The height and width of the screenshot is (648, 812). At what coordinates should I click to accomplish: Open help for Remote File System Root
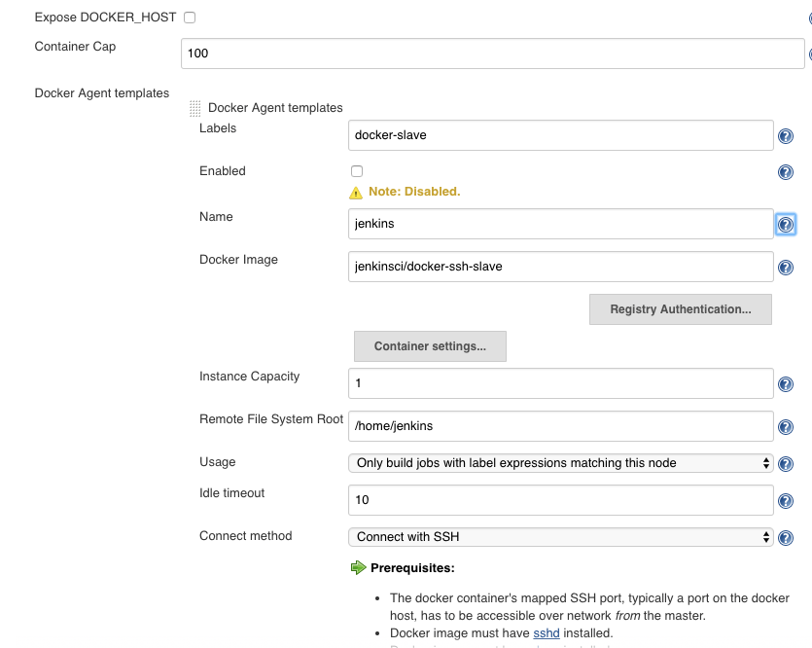click(x=786, y=427)
